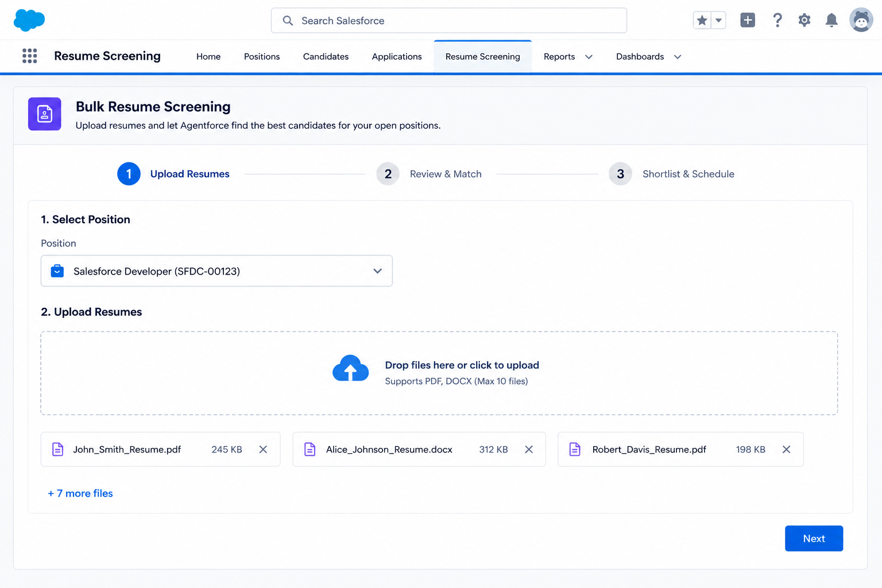Show the + 7 more files link
Viewport: 882px width, 588px height.
coord(80,493)
